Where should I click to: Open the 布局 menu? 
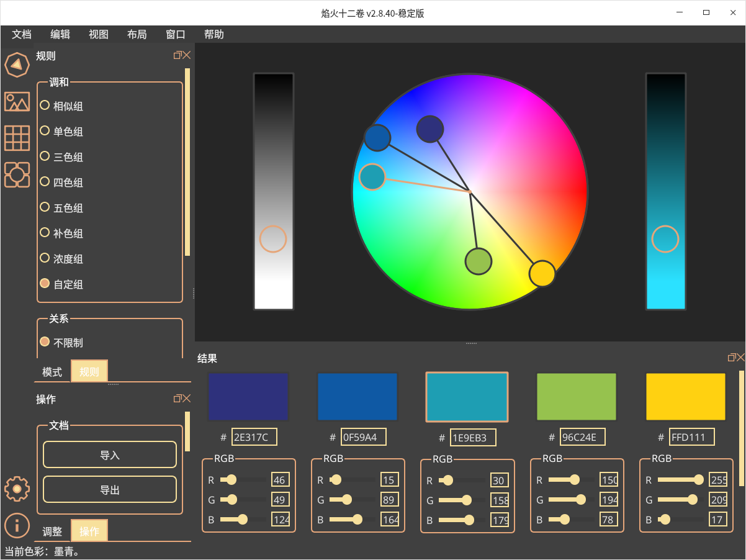pos(137,35)
